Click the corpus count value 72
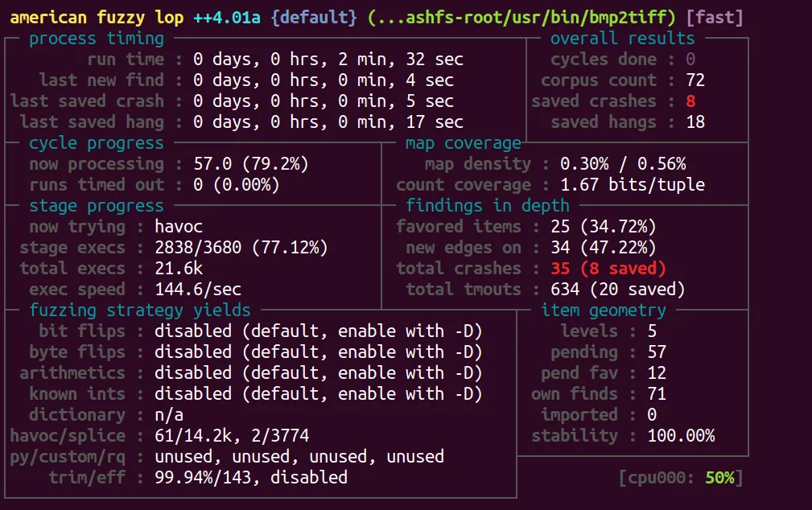The image size is (812, 510). pos(695,80)
